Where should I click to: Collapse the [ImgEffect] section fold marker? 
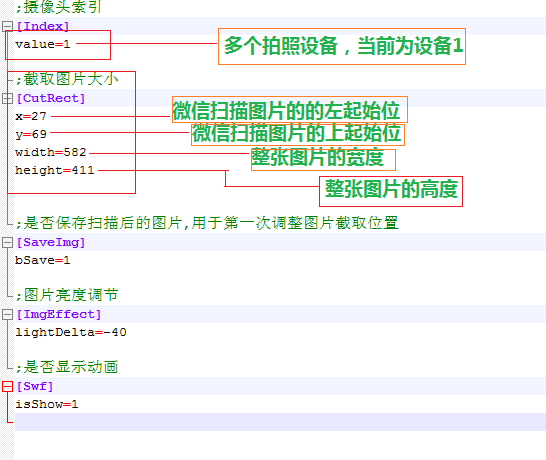(7, 314)
